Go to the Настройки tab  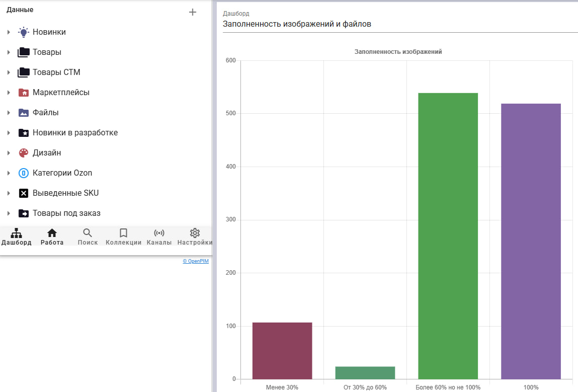[x=195, y=237]
